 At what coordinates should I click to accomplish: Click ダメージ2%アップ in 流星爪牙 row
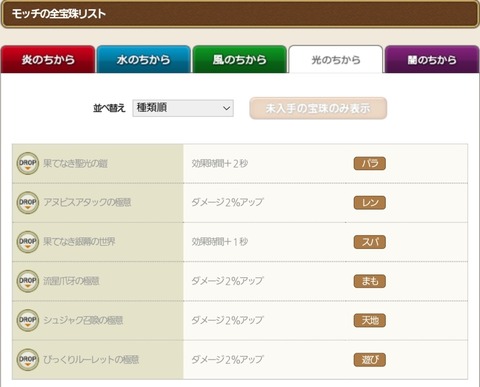[x=227, y=281]
